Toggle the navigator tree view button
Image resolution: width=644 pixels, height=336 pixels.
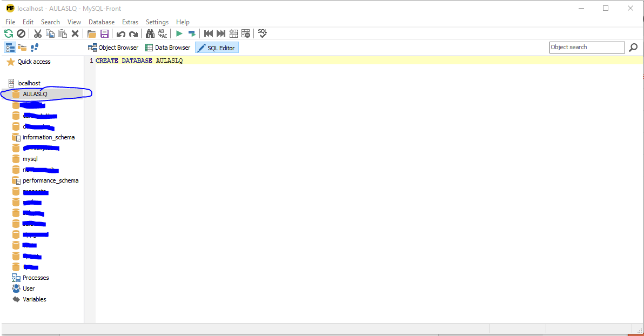pos(10,48)
